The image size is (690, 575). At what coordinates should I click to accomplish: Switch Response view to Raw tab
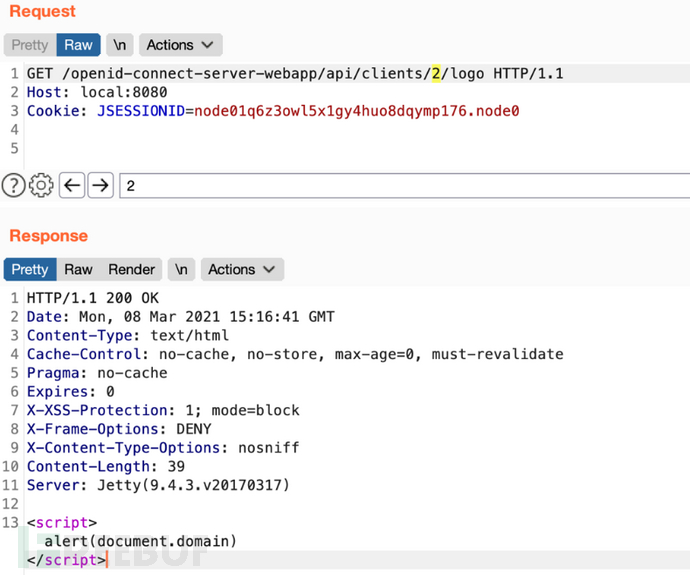tap(78, 270)
